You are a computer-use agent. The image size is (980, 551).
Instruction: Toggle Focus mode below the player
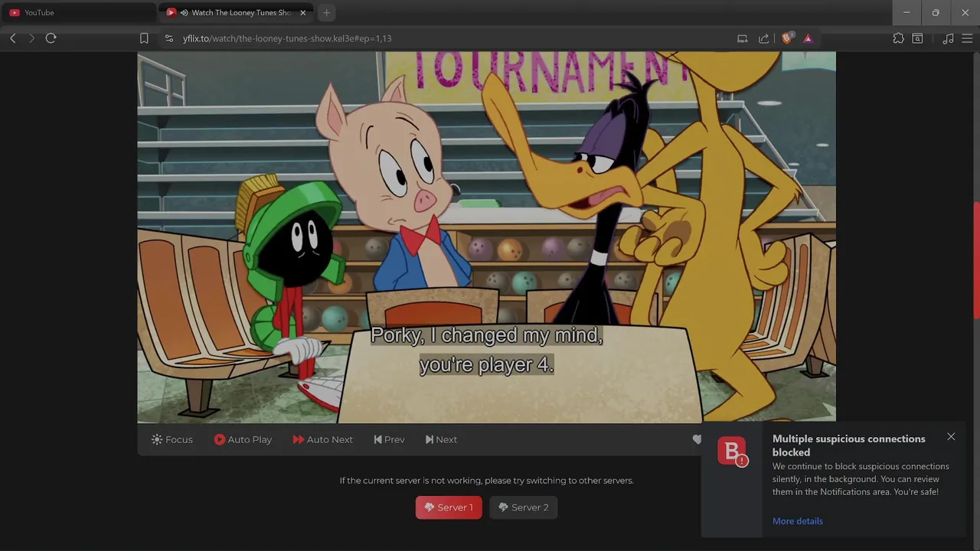click(x=172, y=439)
